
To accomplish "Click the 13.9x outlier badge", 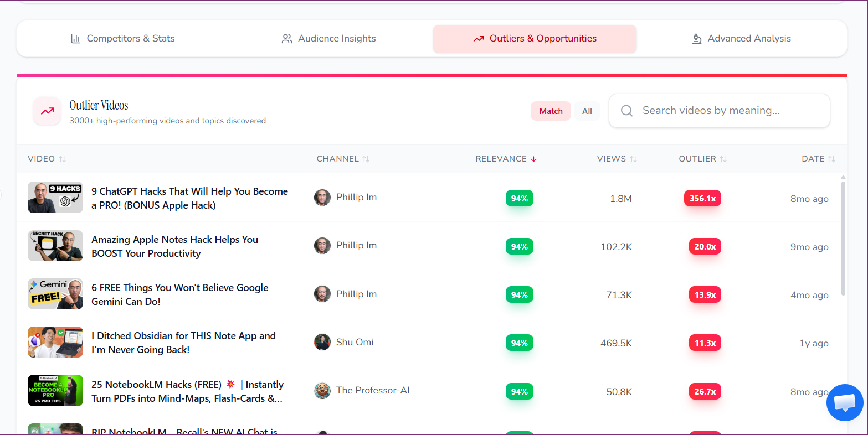I will (705, 294).
